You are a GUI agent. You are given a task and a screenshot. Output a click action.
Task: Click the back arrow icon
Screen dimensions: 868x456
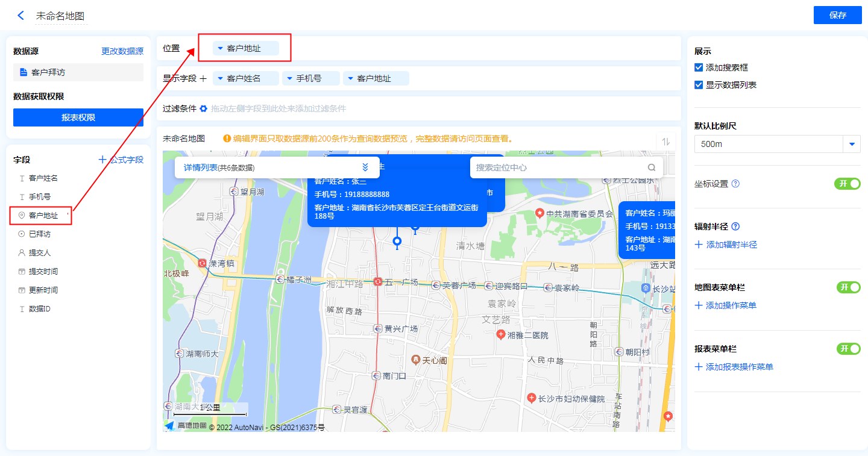[21, 16]
